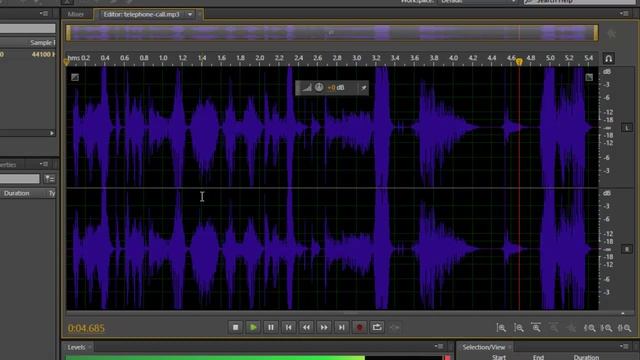Click the HUD volume knob
Screen dimensions: 640x360
pyautogui.click(x=319, y=87)
